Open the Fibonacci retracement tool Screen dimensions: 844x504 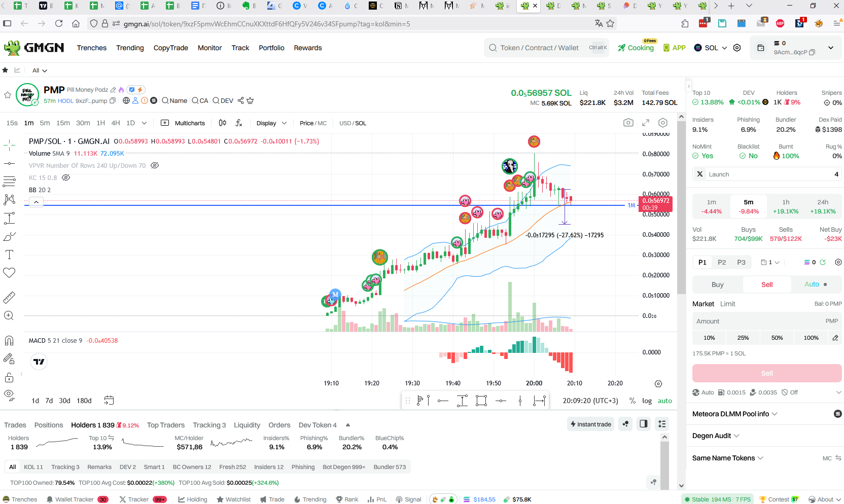tap(9, 182)
